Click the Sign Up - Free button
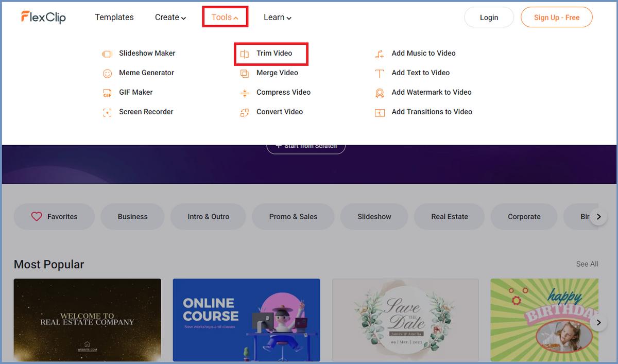Image resolution: width=618 pixels, height=364 pixels. coord(556,18)
